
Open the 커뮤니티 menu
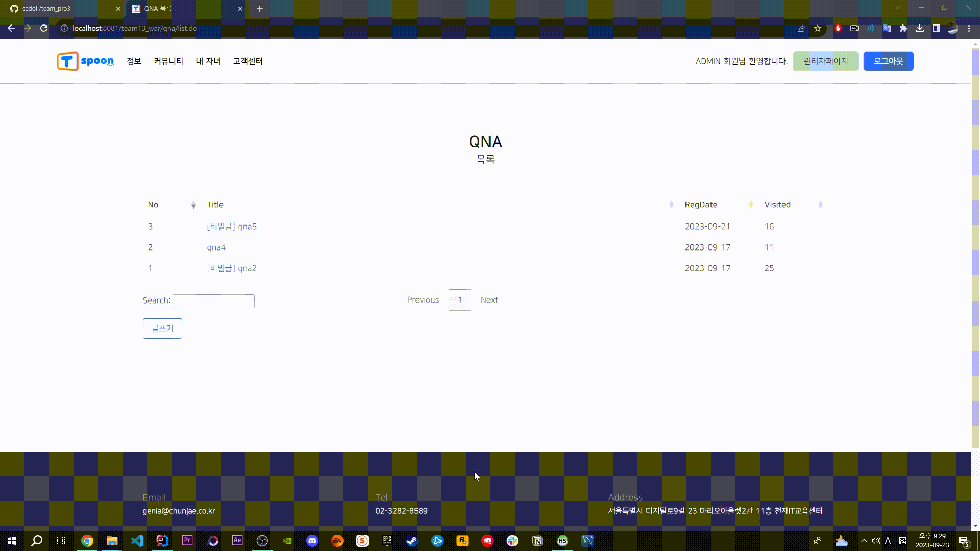tap(168, 61)
